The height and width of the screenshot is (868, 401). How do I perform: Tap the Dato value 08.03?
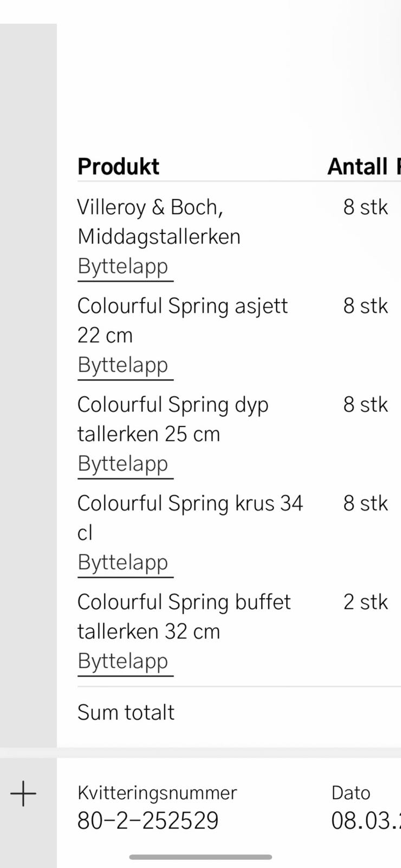click(x=366, y=821)
